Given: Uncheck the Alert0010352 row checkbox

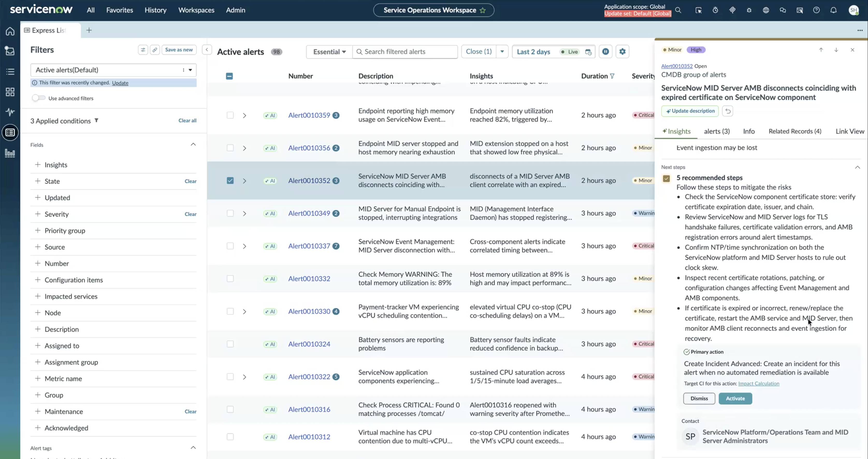Looking at the screenshot, I should pyautogui.click(x=230, y=181).
